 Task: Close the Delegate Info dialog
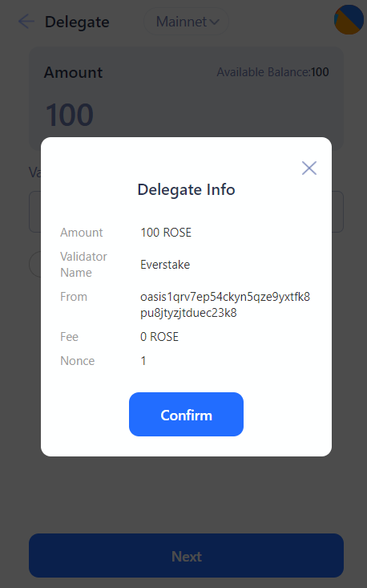coord(309,168)
